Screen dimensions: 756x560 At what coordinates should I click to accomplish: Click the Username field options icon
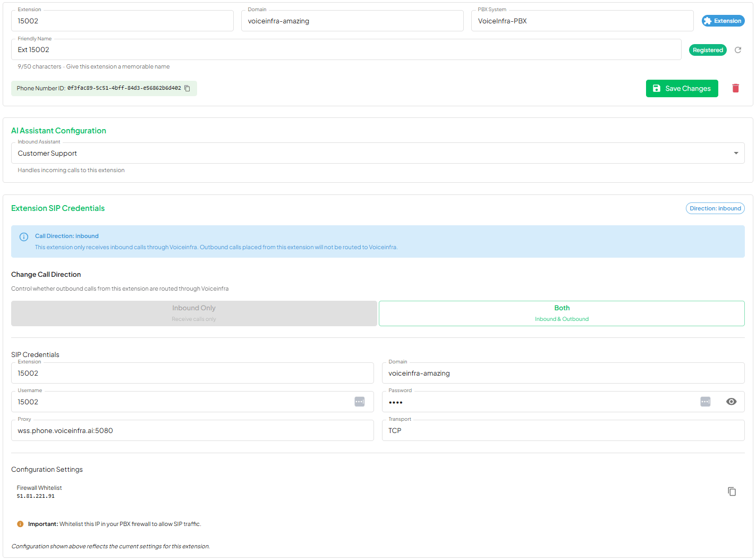tap(360, 402)
